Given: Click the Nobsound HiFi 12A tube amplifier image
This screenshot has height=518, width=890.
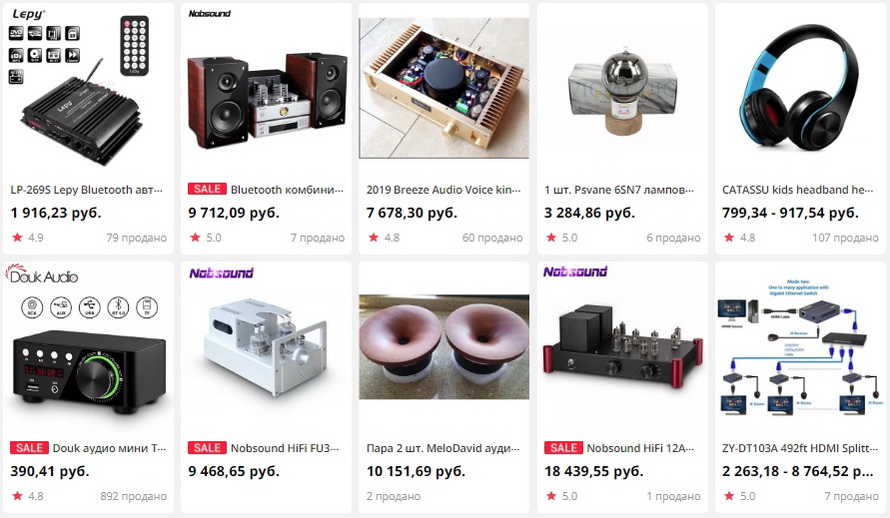Looking at the screenshot, I should coord(622,347).
